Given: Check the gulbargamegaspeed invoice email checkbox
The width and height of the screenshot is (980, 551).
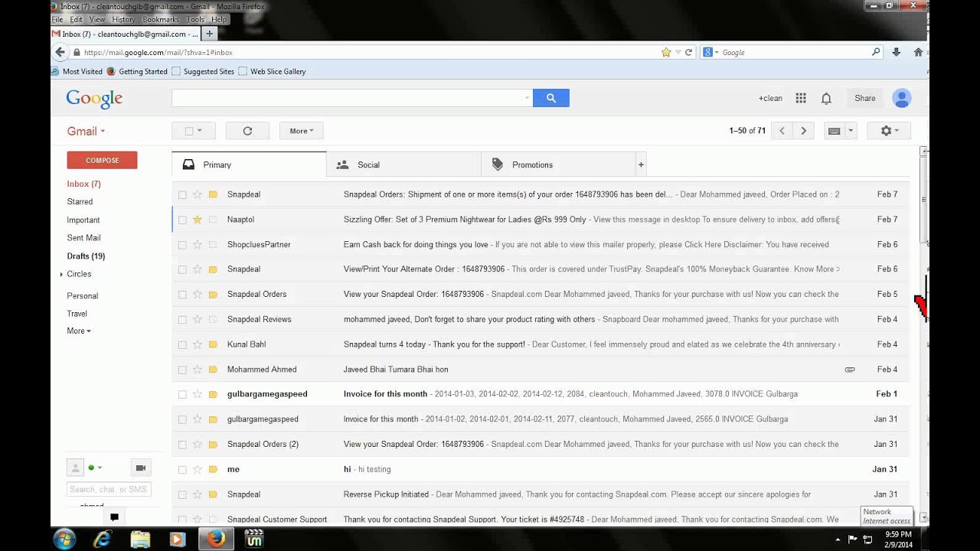Looking at the screenshot, I should (182, 393).
